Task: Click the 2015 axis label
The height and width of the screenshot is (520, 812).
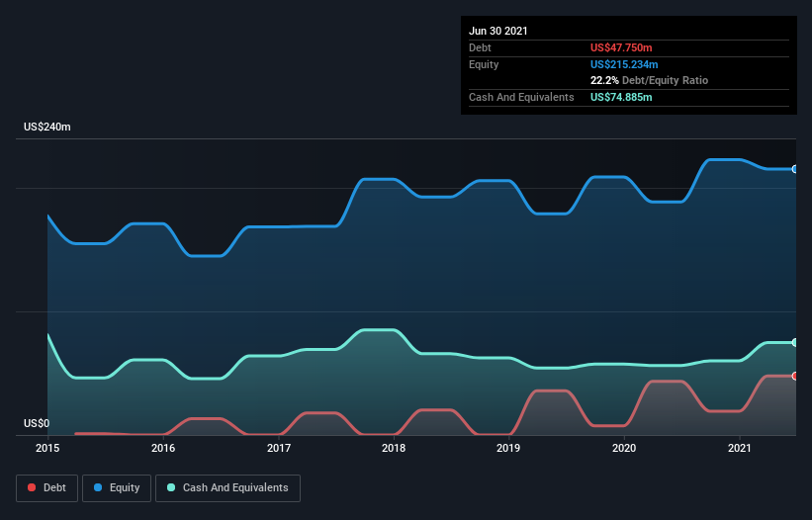Action: tap(47, 448)
